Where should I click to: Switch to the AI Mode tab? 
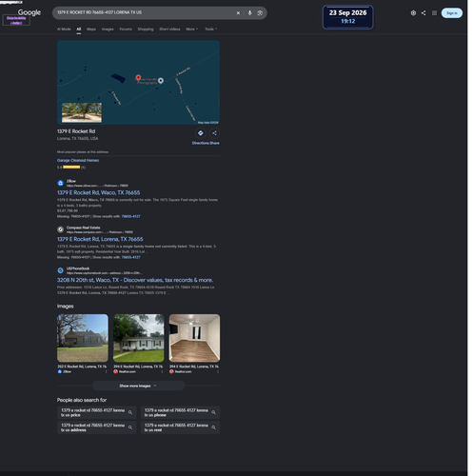pos(64,29)
